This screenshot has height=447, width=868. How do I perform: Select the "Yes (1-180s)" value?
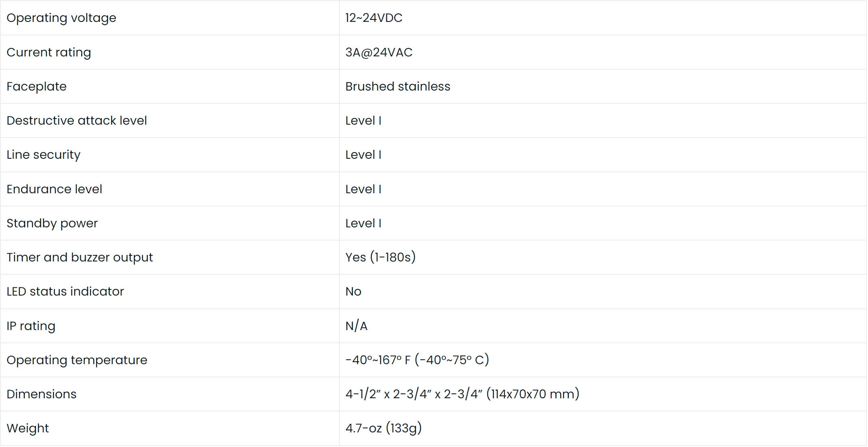[x=380, y=257]
